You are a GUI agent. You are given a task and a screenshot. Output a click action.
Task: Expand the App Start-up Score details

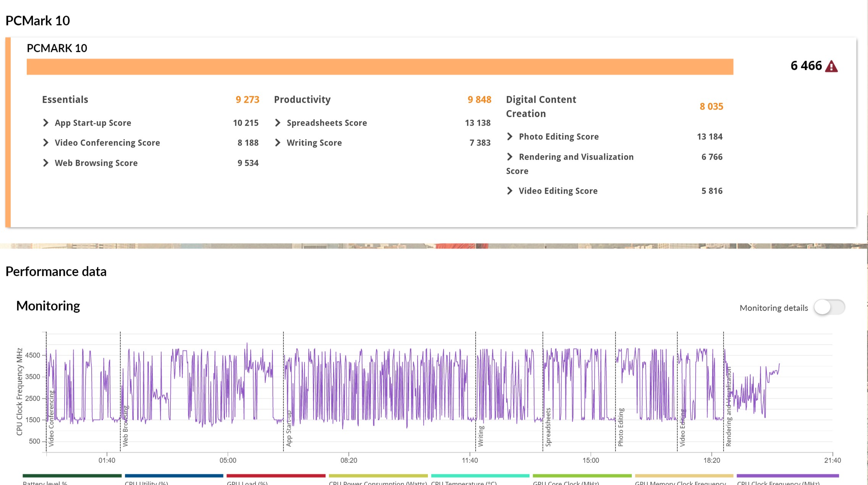pos(46,123)
